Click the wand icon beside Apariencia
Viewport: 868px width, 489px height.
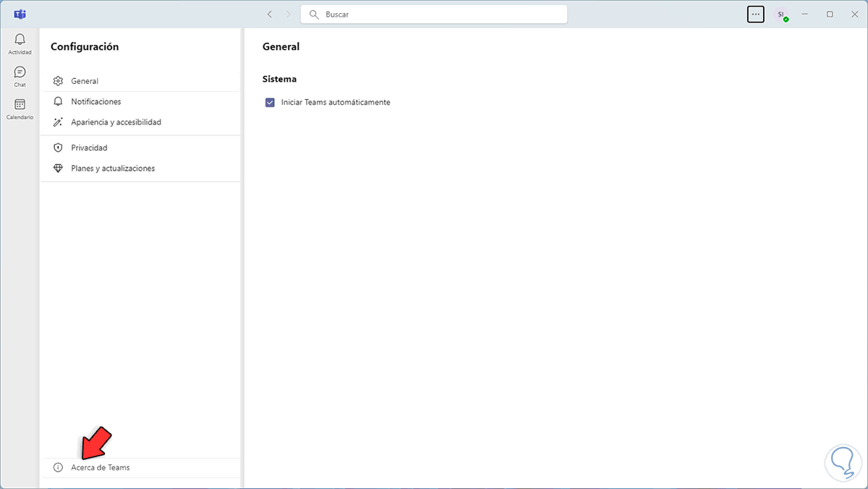[59, 122]
